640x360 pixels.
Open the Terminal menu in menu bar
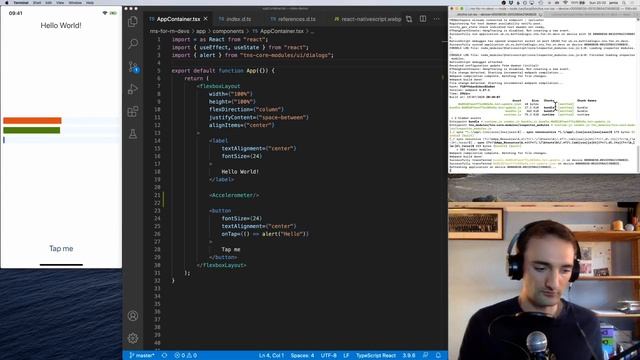21,2
